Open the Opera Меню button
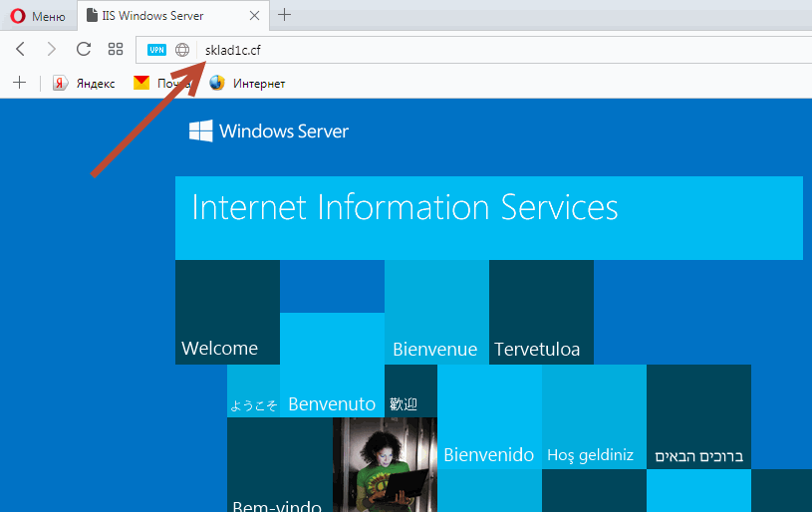The image size is (812, 512). 38,16
